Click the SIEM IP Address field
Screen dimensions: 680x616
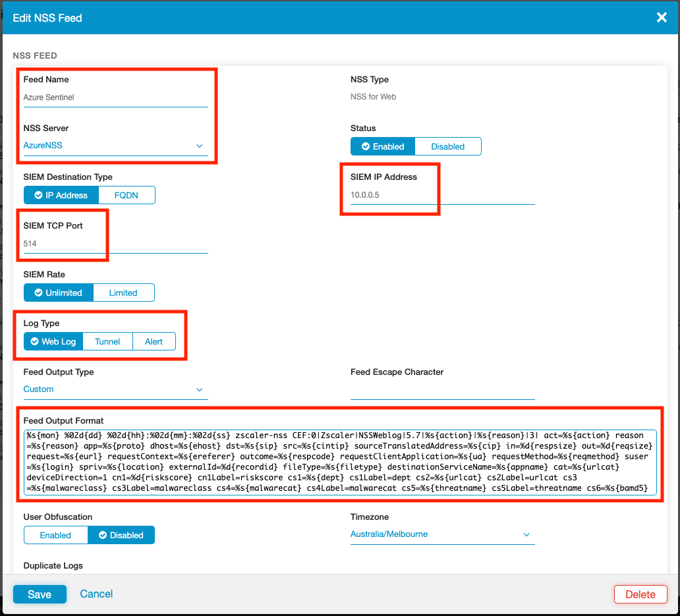click(442, 195)
